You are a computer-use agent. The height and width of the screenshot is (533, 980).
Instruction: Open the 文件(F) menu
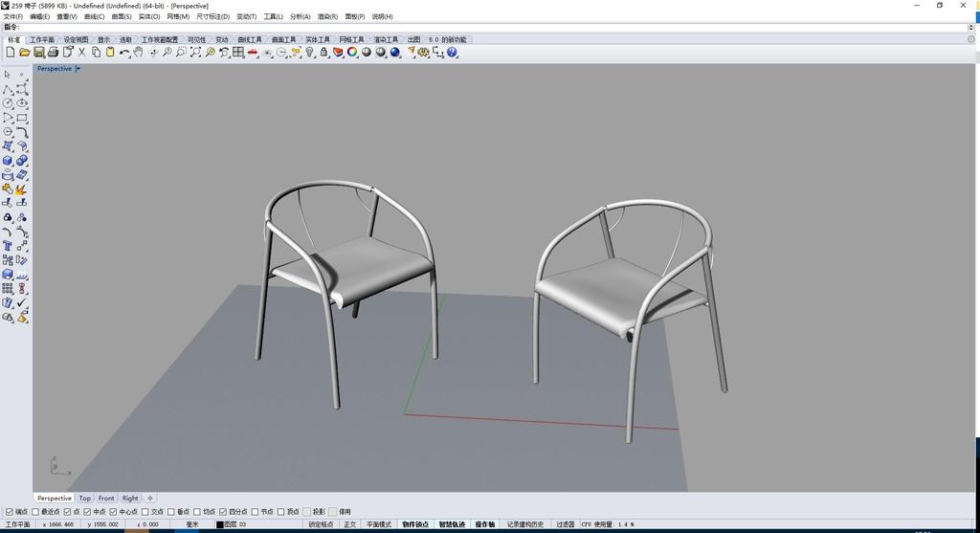pyautogui.click(x=13, y=17)
